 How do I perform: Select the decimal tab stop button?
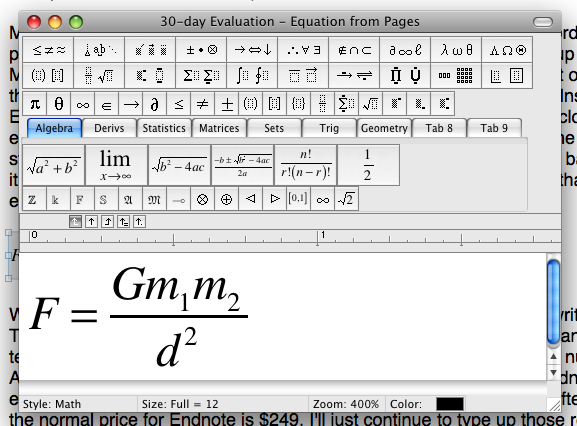pyautogui.click(x=139, y=221)
